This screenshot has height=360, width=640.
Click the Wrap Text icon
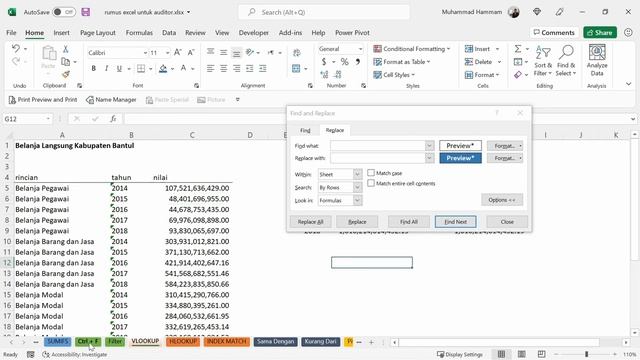pyautogui.click(x=297, y=52)
